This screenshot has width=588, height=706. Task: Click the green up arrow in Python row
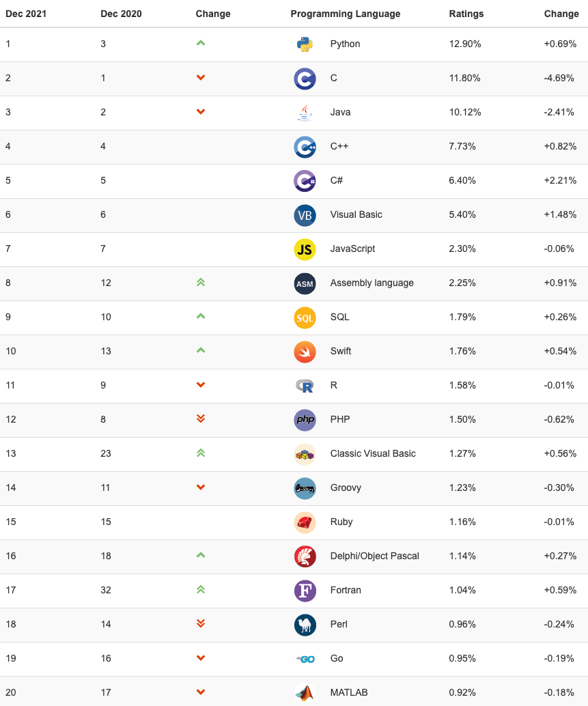tap(201, 43)
